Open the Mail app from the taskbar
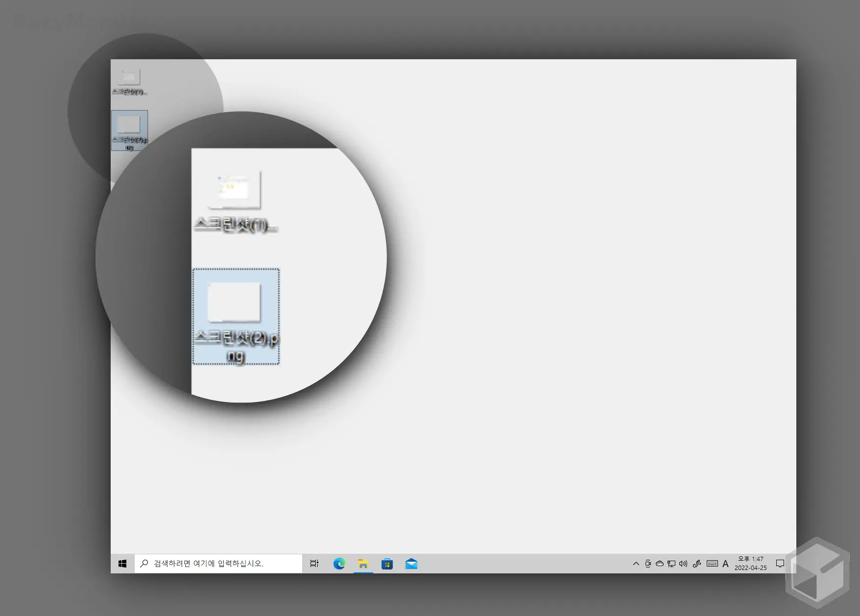860x616 pixels. point(411,564)
